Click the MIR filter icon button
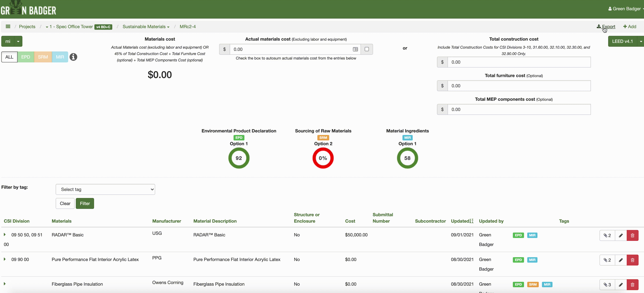This screenshot has height=293, width=644. pos(60,57)
